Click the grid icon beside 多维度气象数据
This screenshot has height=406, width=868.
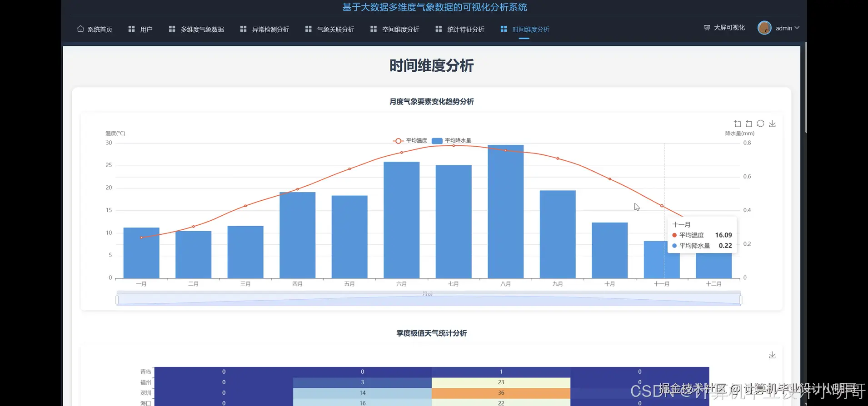pyautogui.click(x=172, y=29)
